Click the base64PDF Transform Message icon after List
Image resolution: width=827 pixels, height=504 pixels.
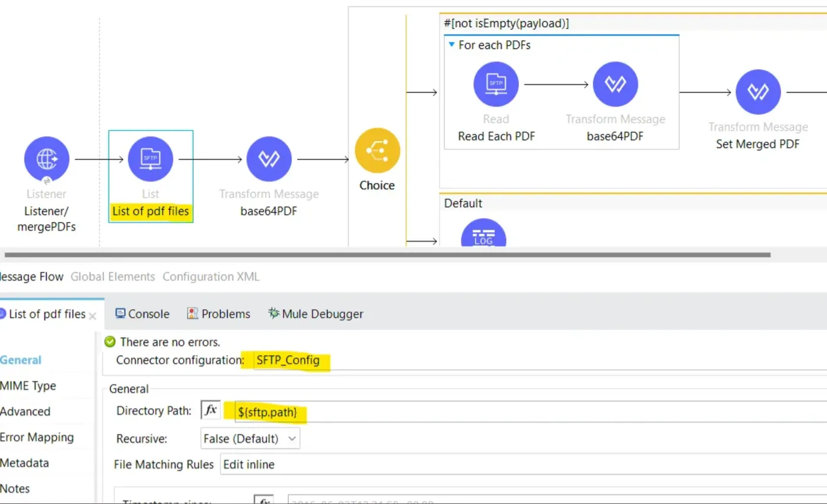269,159
